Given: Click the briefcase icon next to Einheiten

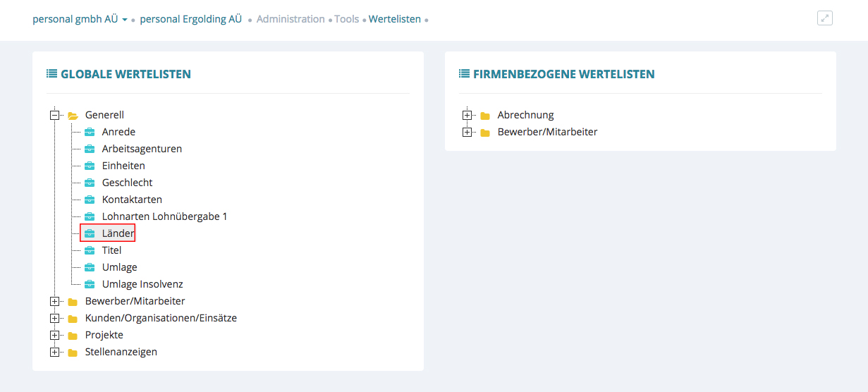Looking at the screenshot, I should pyautogui.click(x=90, y=166).
